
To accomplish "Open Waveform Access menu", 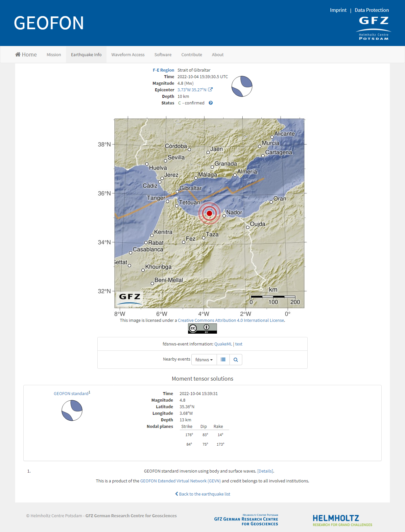I will point(128,55).
